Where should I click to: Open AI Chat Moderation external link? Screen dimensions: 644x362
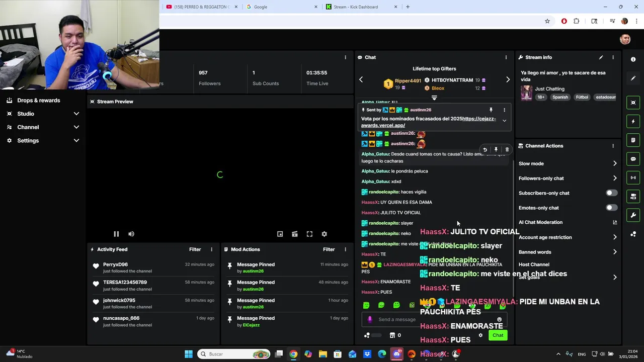click(615, 222)
